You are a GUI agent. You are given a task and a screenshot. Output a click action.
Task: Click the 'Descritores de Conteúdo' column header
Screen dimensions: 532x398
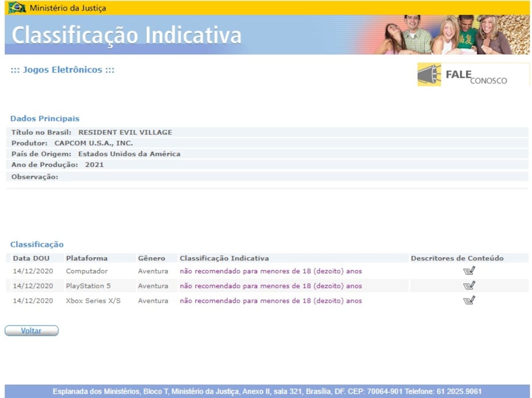coord(457,258)
